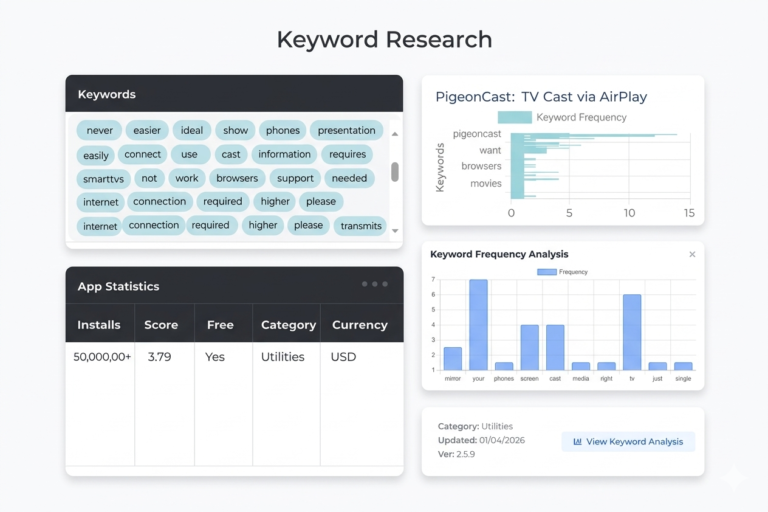Toggle the Keyword Frequency legend in PigeonCast chart

pos(514,117)
